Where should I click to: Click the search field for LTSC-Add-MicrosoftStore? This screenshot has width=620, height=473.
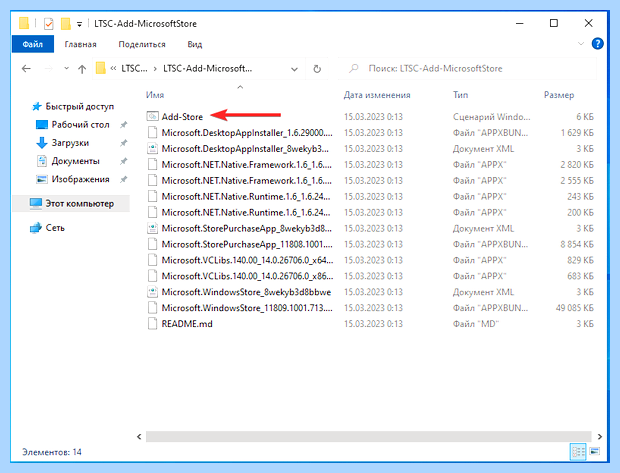pyautogui.click(x=467, y=69)
